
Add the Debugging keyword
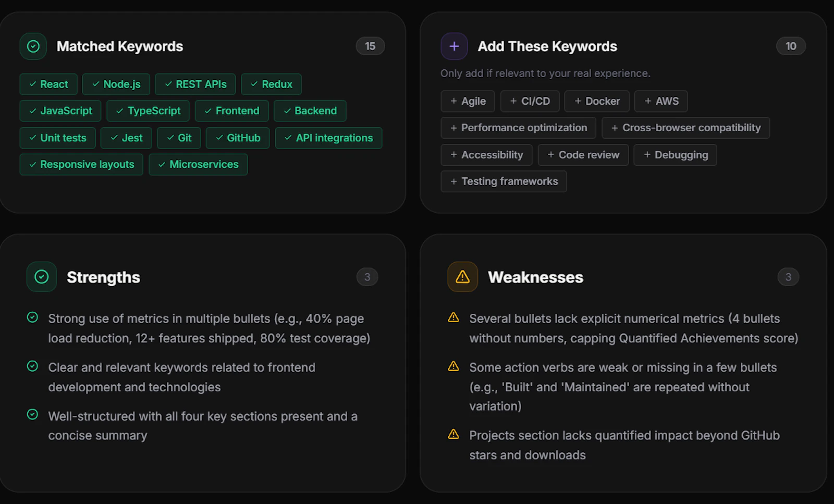(676, 155)
